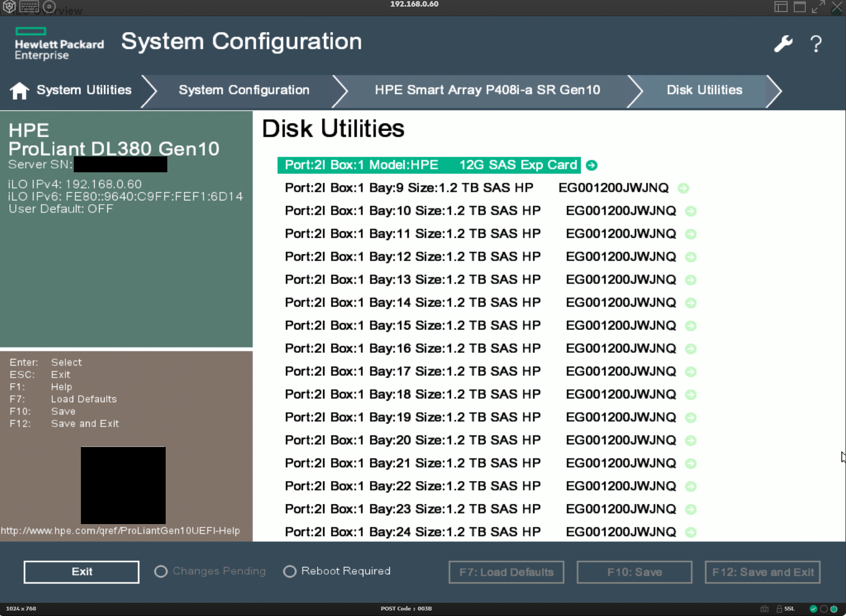Click the Exit button

(x=81, y=572)
